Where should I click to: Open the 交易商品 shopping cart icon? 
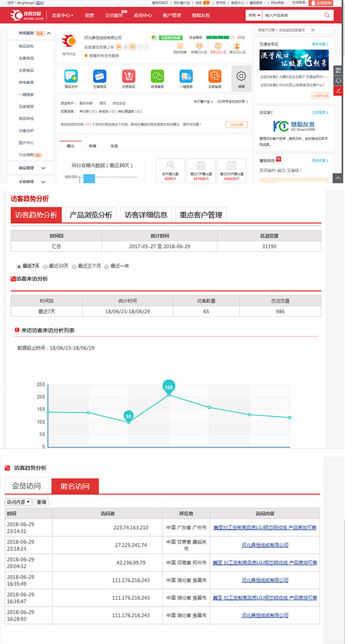tap(128, 76)
